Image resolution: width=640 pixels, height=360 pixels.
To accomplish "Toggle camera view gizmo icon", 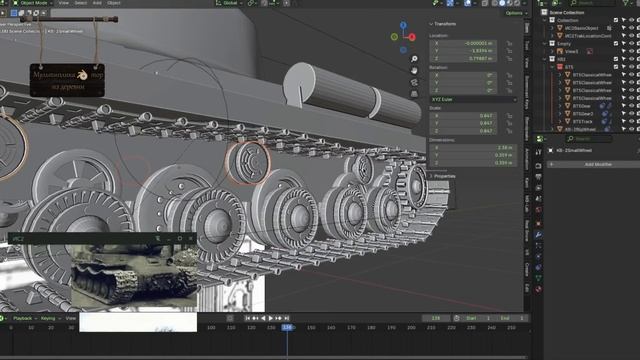I will pyautogui.click(x=414, y=82).
